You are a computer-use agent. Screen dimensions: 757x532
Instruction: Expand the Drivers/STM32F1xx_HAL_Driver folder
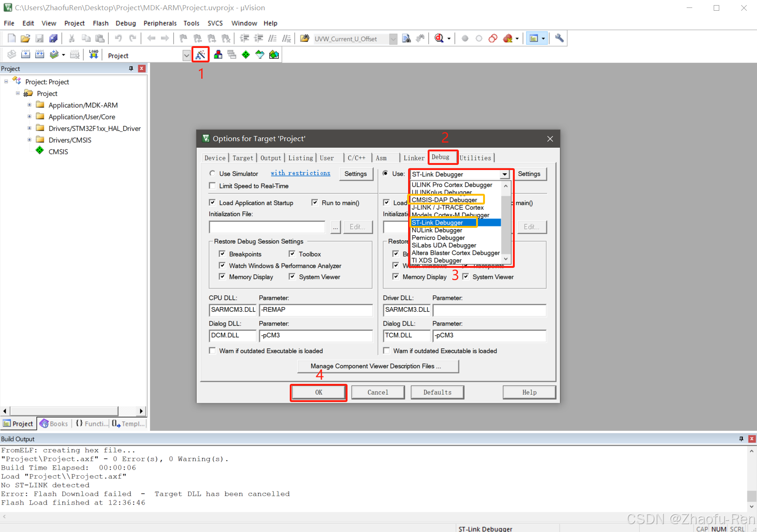click(29, 128)
